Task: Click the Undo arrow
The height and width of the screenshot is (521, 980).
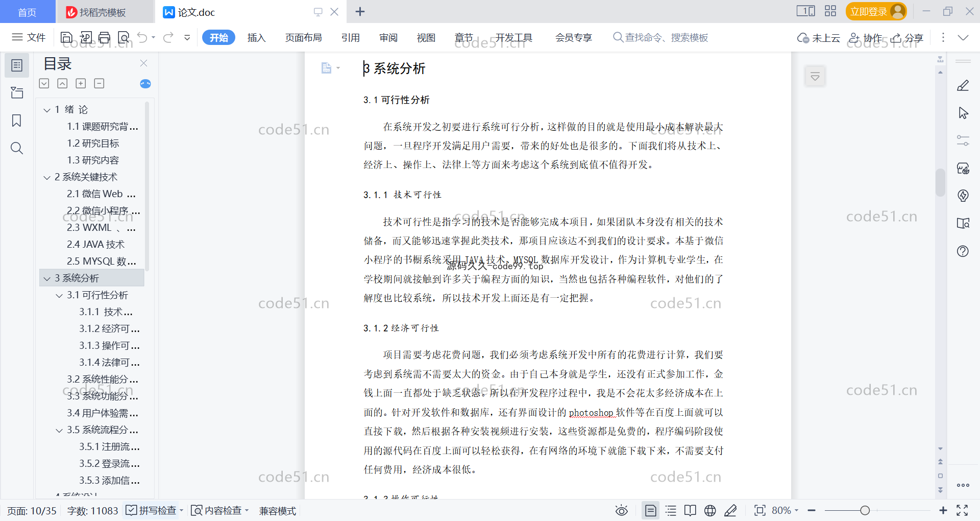Action: [x=142, y=37]
